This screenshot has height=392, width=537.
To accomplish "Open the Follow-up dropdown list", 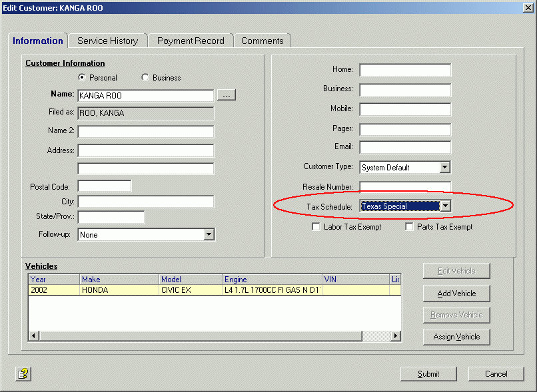I will [209, 235].
